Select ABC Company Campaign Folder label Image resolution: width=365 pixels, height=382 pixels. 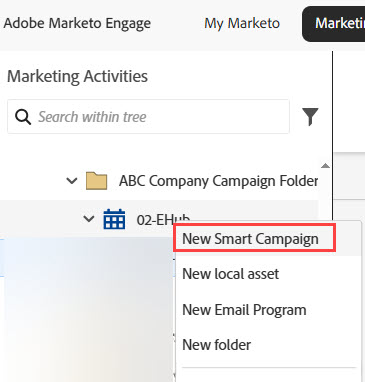[x=219, y=181]
